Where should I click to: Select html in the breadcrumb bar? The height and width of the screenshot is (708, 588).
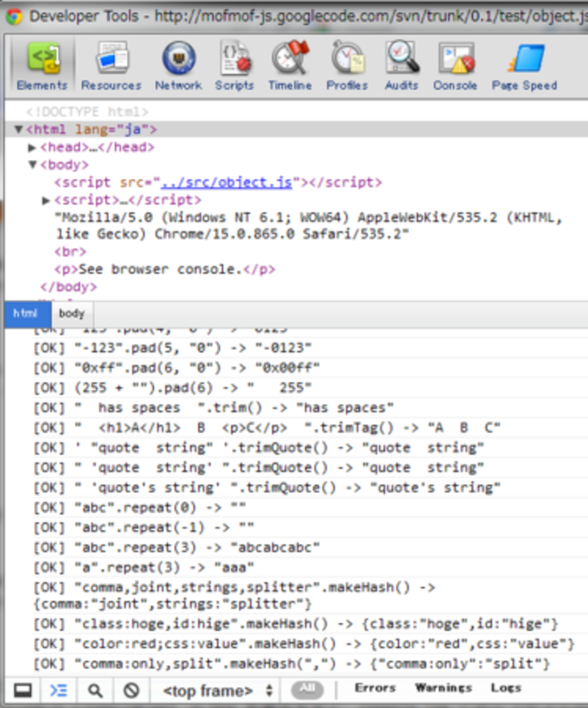click(x=25, y=313)
